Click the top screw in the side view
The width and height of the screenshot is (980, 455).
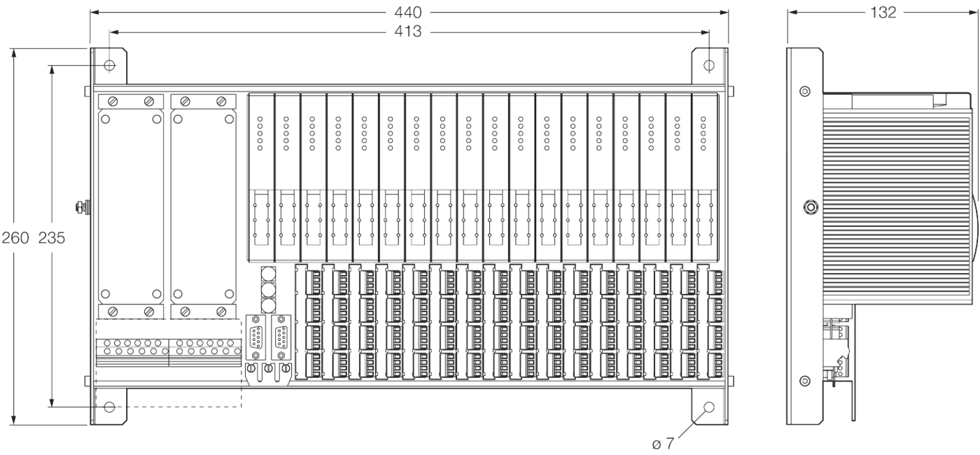tap(805, 91)
